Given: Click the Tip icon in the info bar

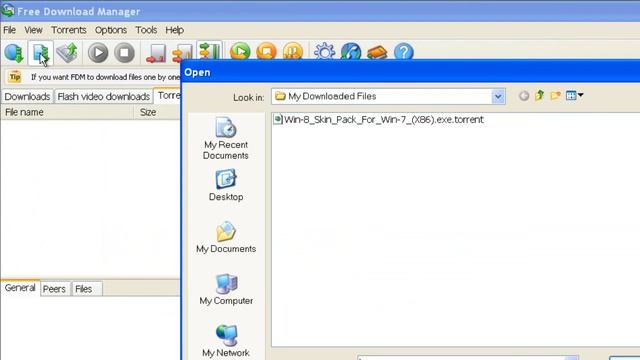Looking at the screenshot, I should (15, 76).
